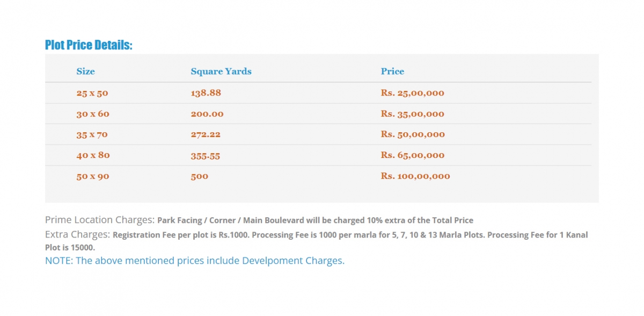Click the Rs. 100,00,000 price
Viewport: 644px width, 316px height.
[x=415, y=176]
